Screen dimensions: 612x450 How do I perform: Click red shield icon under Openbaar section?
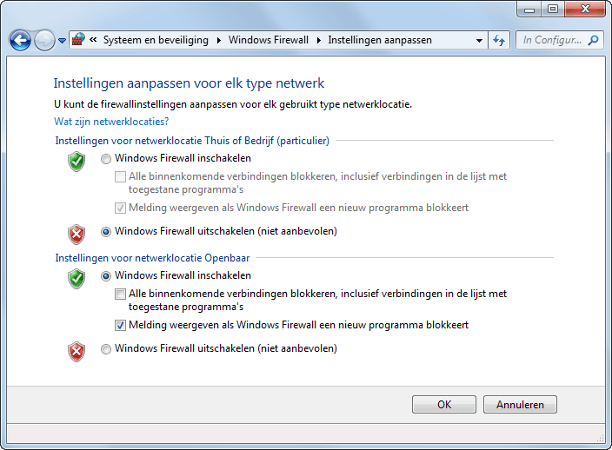pyautogui.click(x=76, y=351)
